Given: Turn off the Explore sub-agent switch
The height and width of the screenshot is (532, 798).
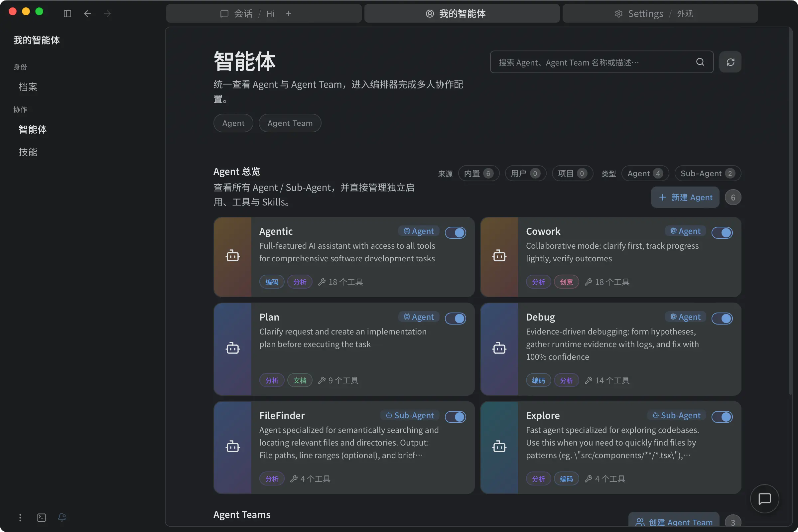Looking at the screenshot, I should click(722, 417).
